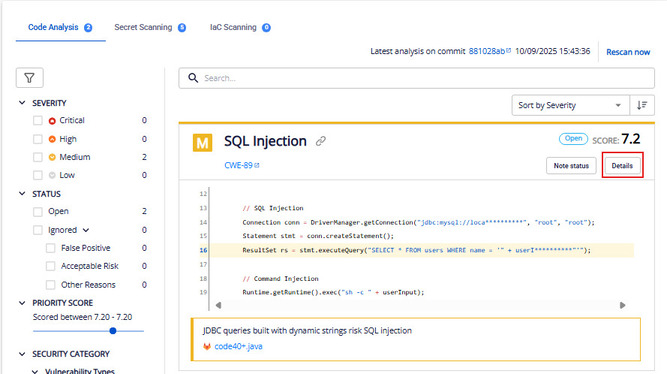Switch to the Secret Scanning tab

tap(150, 27)
